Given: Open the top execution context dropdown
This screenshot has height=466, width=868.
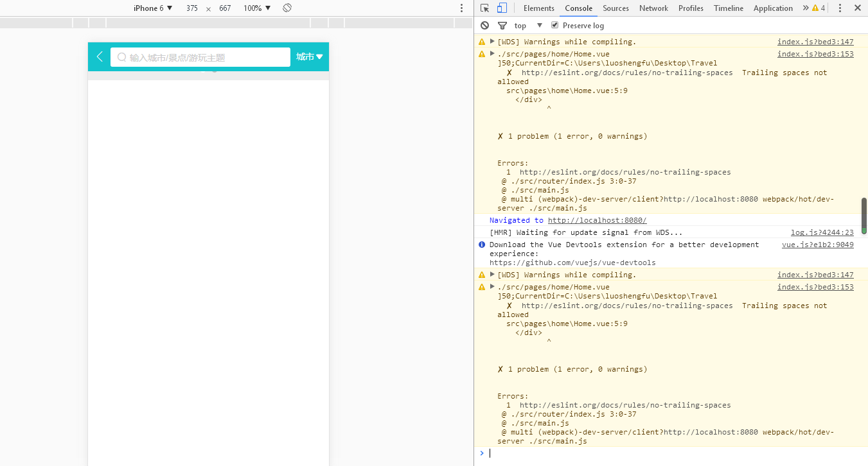Looking at the screenshot, I should [x=528, y=26].
